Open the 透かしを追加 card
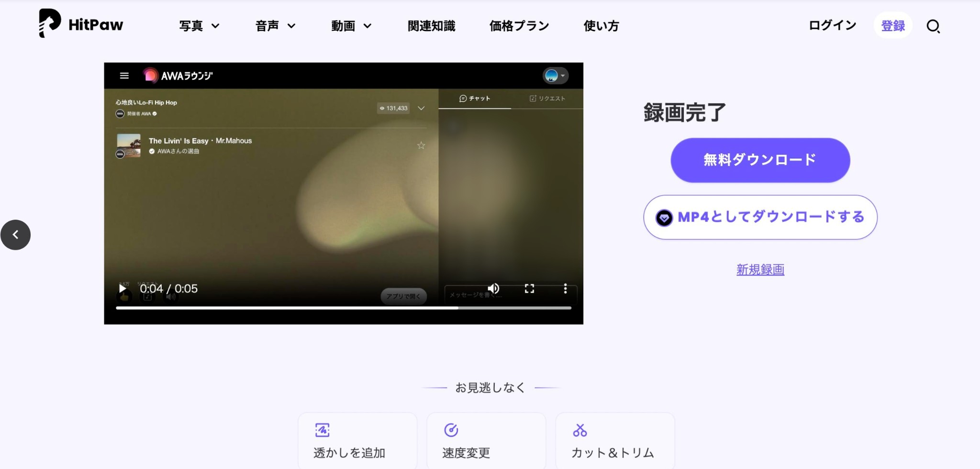This screenshot has width=980, height=469. pyautogui.click(x=357, y=441)
